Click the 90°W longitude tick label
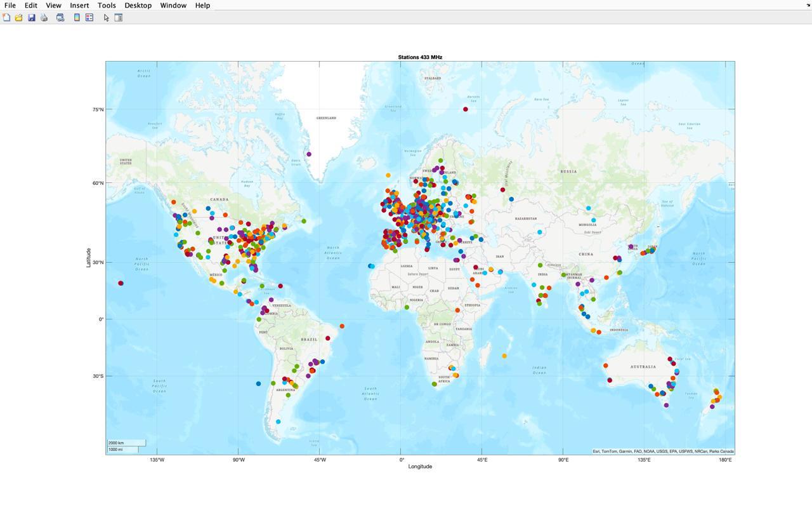Viewport: 812px width, 508px height. tap(239, 460)
